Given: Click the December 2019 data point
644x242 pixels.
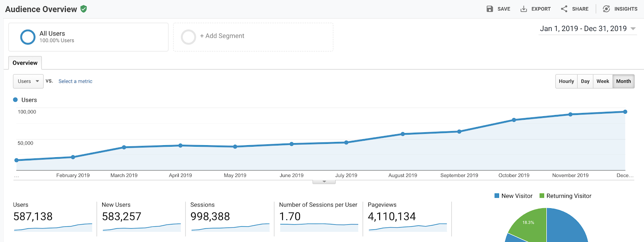Looking at the screenshot, I should 625,112.
